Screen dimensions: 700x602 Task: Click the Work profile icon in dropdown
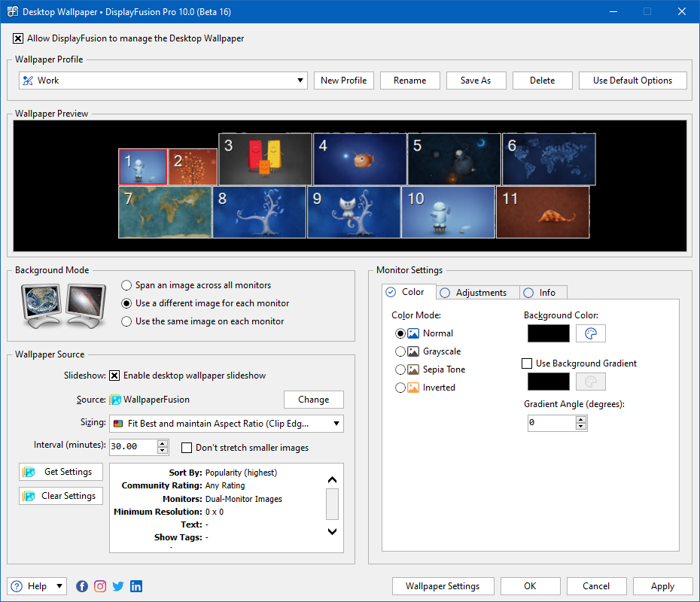coord(28,81)
